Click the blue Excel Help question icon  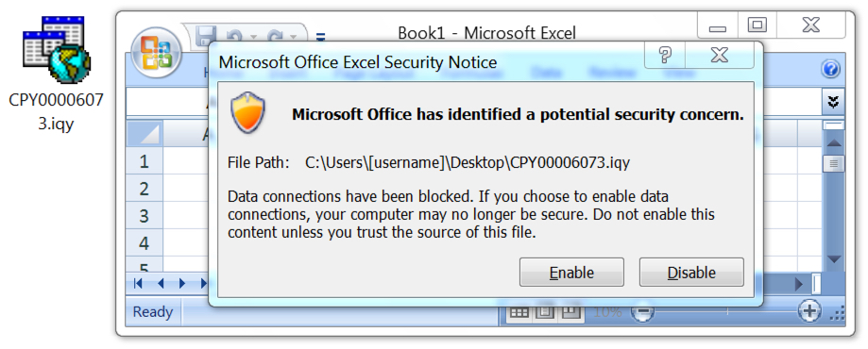pos(831,70)
